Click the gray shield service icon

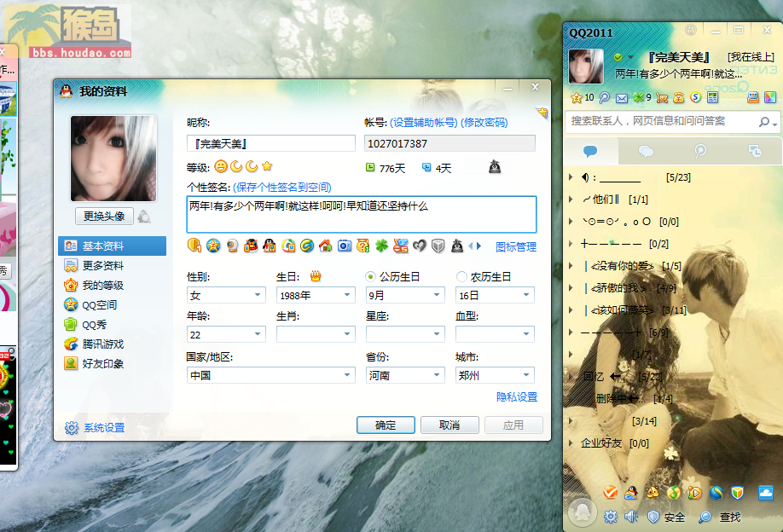coord(438,246)
